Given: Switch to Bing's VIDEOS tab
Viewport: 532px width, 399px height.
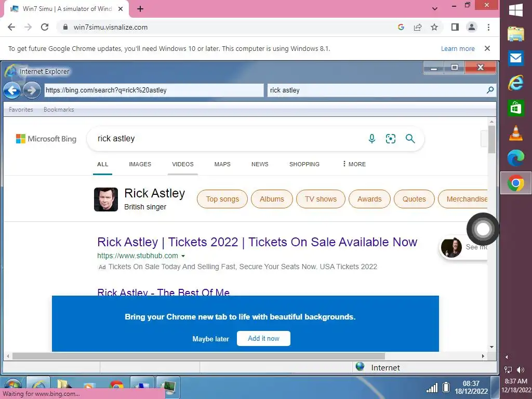Looking at the screenshot, I should [182, 164].
